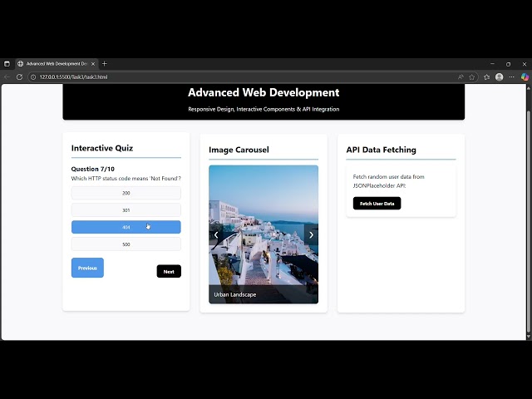The width and height of the screenshot is (532, 399).
Task: Restore down the browser window
Action: pos(508,64)
